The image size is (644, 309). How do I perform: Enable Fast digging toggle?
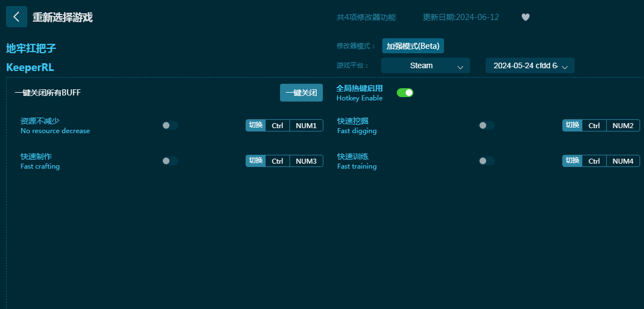[487, 125]
